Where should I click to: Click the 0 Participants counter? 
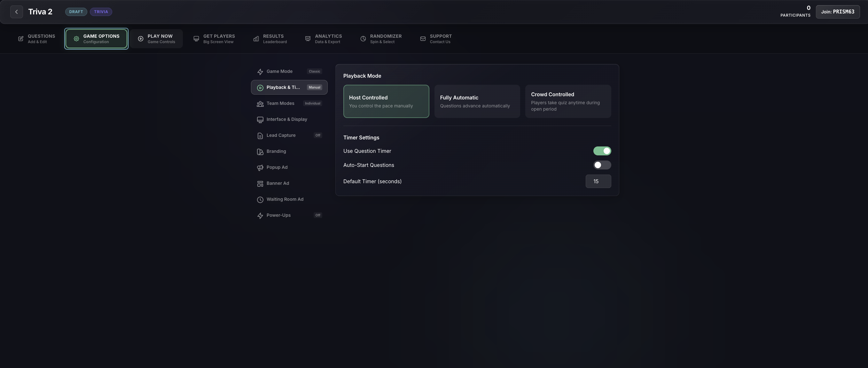[x=795, y=12]
